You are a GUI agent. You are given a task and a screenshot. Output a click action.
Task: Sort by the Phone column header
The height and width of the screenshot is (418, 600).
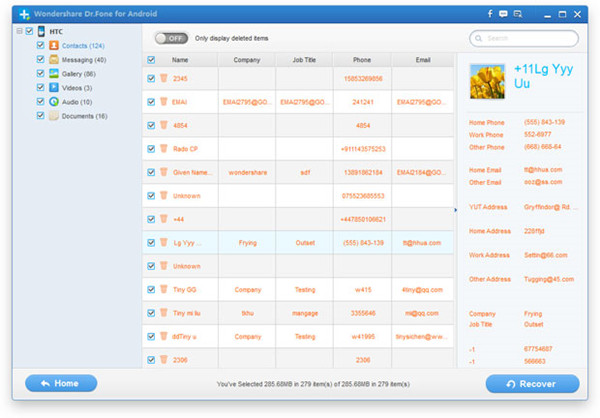pyautogui.click(x=362, y=60)
